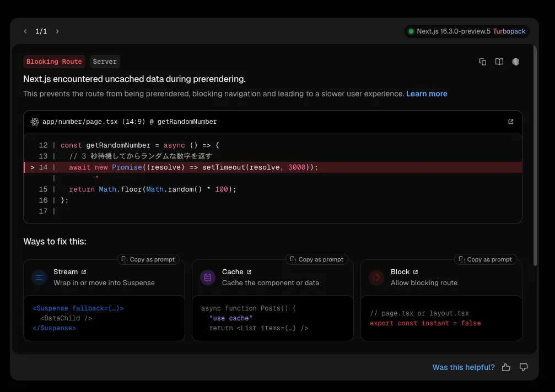Open the Stream external link icon

point(84,272)
